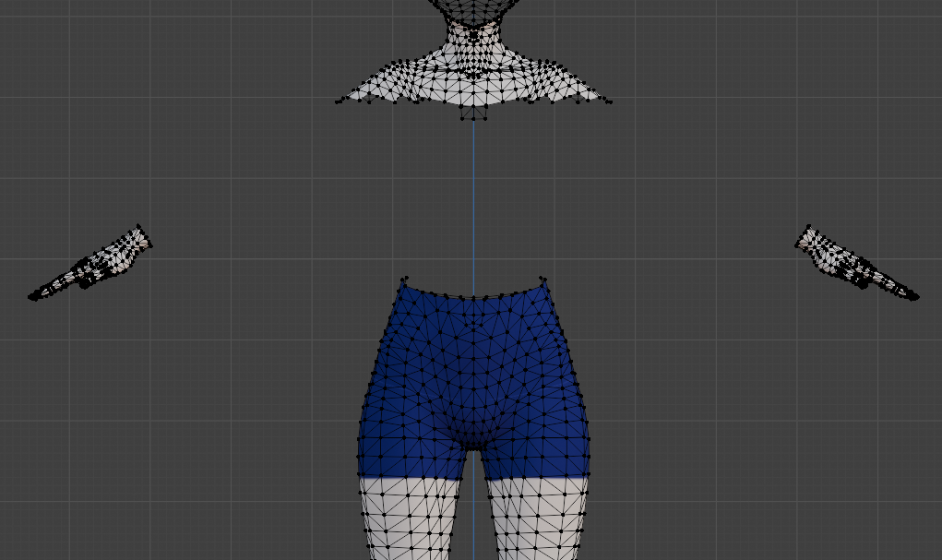Select the collar and neck mesh
The image size is (942, 560).
[x=473, y=72]
